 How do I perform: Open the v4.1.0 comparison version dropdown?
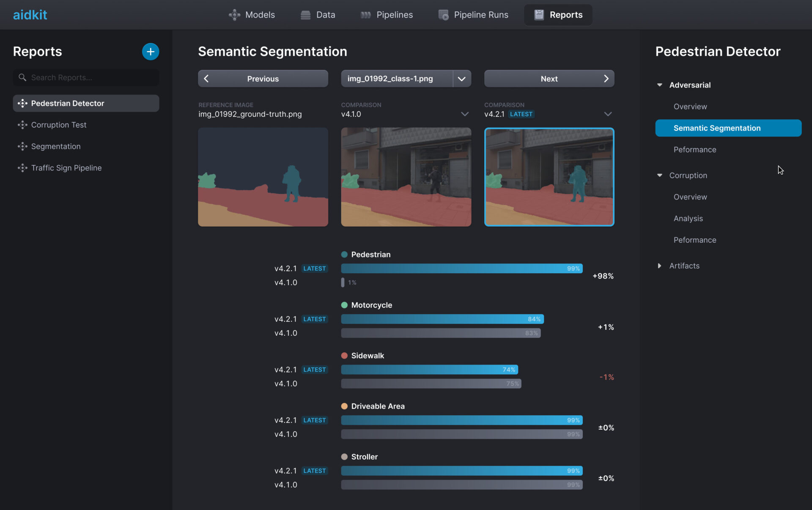point(465,114)
